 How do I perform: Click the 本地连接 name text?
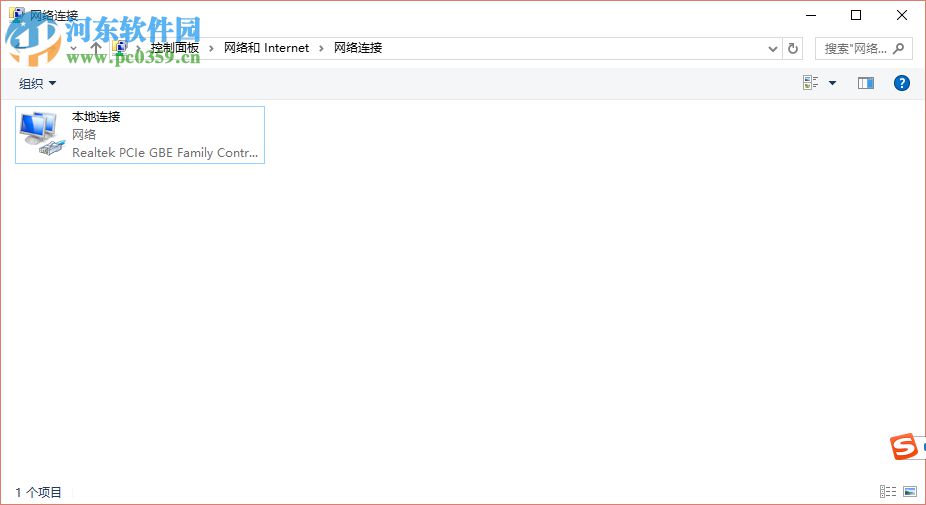[96, 117]
